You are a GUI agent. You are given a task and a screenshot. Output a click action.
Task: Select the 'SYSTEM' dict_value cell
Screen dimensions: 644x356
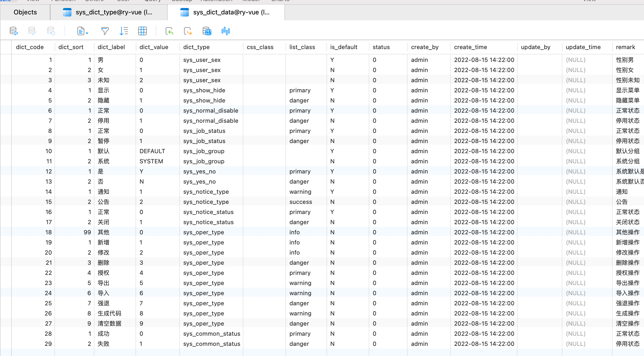(x=158, y=161)
